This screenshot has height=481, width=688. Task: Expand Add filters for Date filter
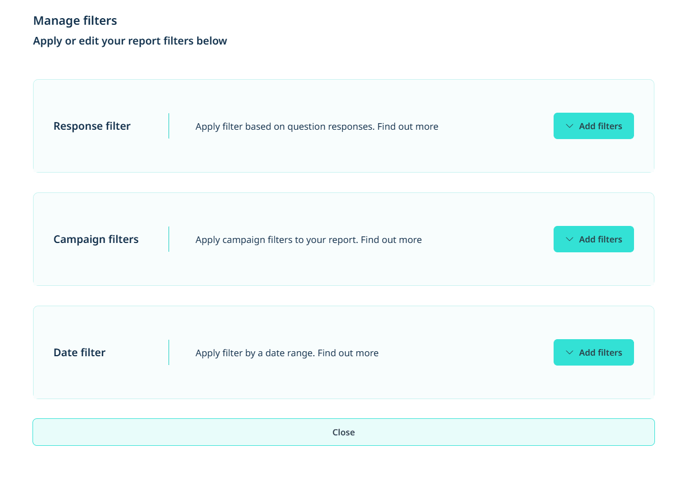point(593,352)
